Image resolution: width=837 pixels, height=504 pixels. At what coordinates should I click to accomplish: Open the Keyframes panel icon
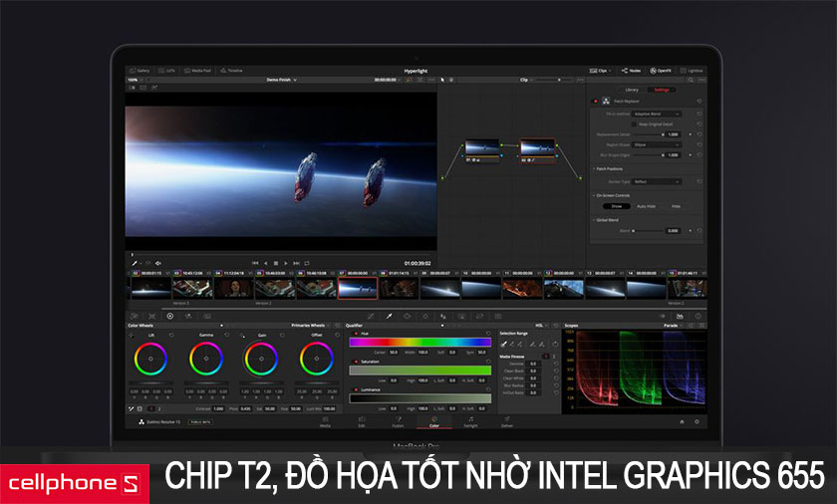(x=662, y=317)
